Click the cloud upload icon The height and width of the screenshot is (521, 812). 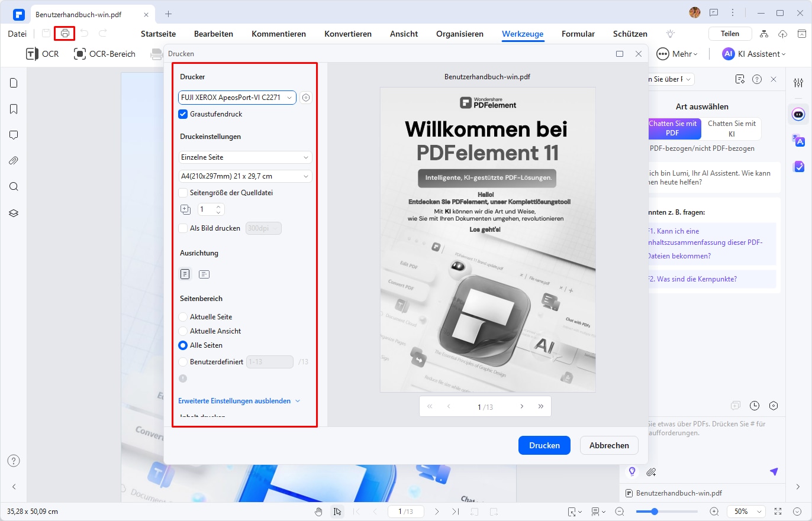[782, 34]
